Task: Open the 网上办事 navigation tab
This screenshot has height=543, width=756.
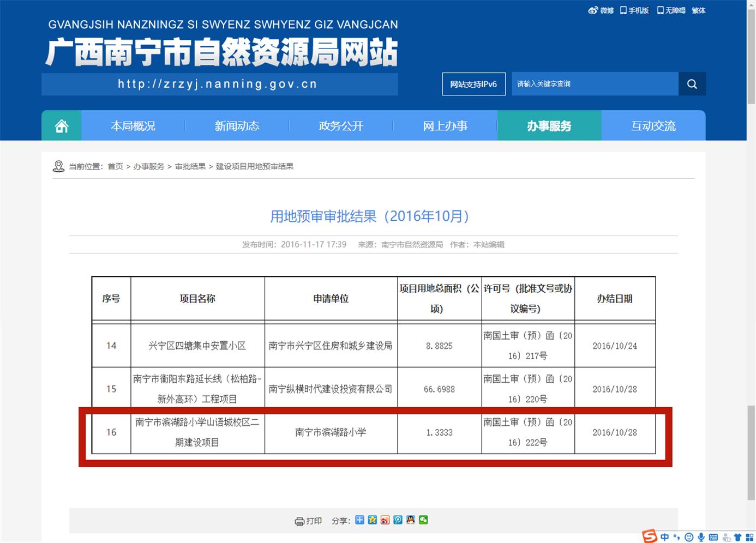Action: click(x=445, y=125)
